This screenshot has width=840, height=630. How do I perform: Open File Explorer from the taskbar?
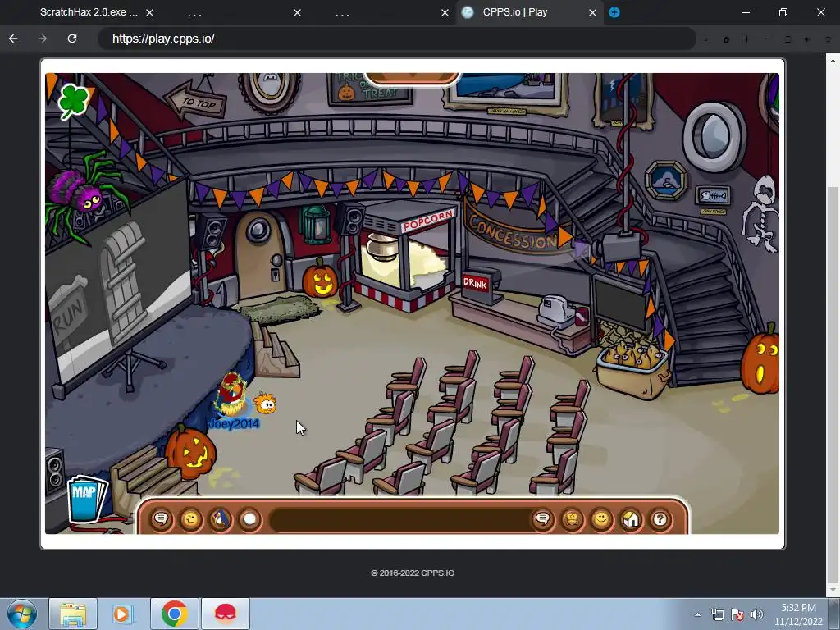click(73, 614)
